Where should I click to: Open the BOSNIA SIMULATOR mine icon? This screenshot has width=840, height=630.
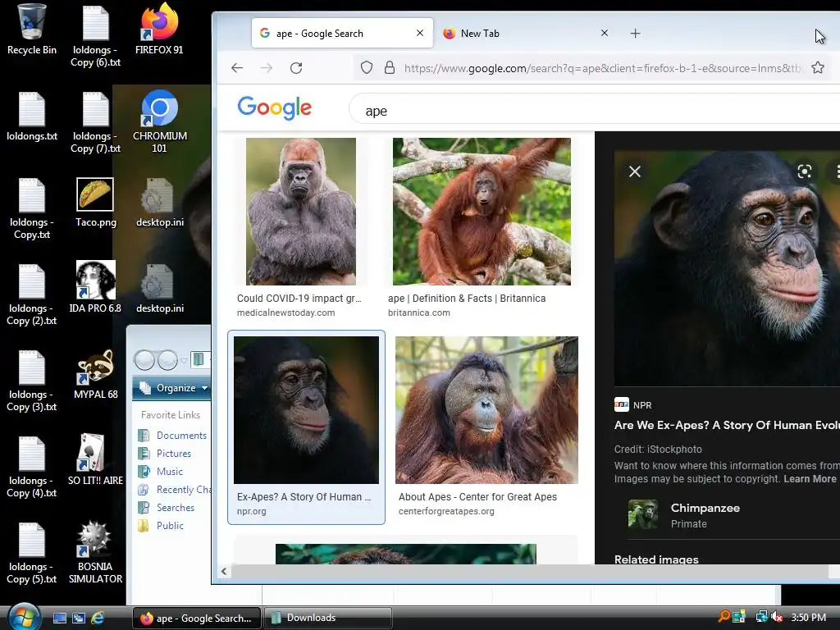coord(95,552)
